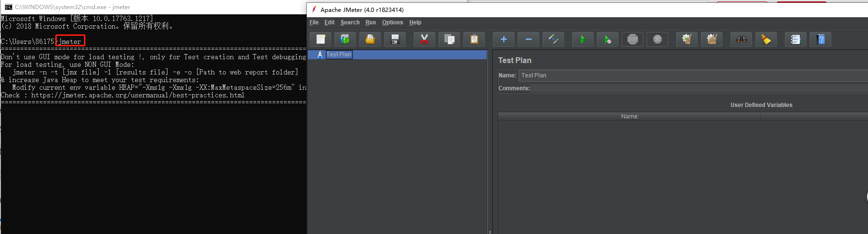Select the Test Plan node in tree
Screen dimensions: 868x234
339,54
